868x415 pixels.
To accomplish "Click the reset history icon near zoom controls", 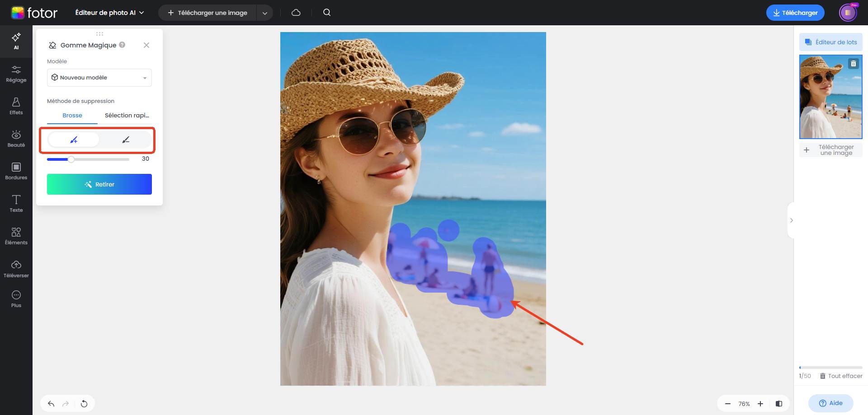I will [x=84, y=403].
